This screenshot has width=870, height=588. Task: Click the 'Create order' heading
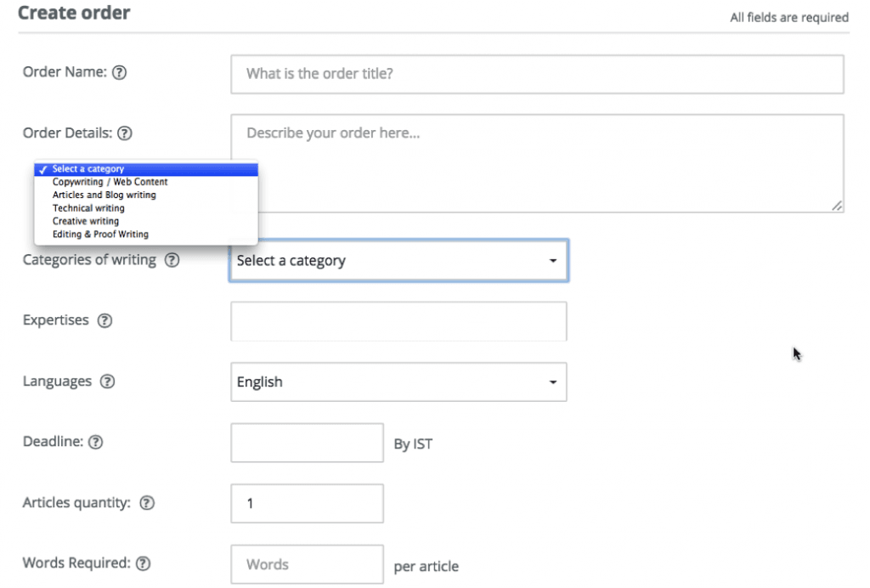74,12
